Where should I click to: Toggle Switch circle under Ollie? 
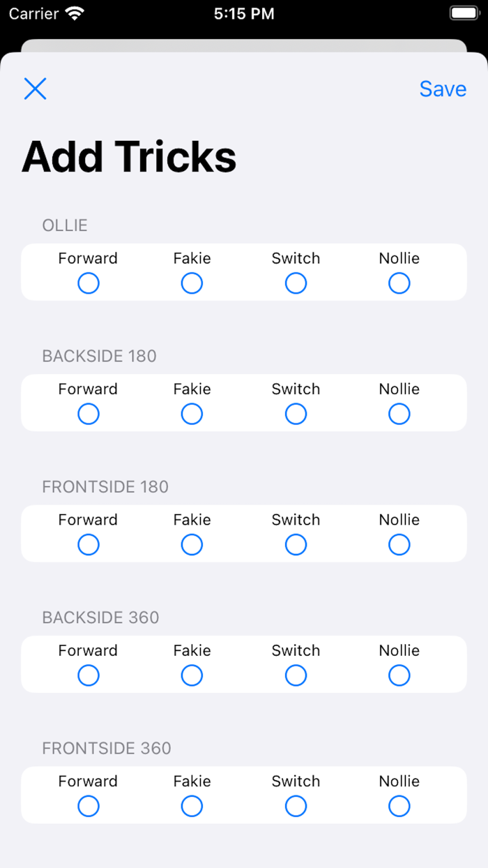pos(296,283)
